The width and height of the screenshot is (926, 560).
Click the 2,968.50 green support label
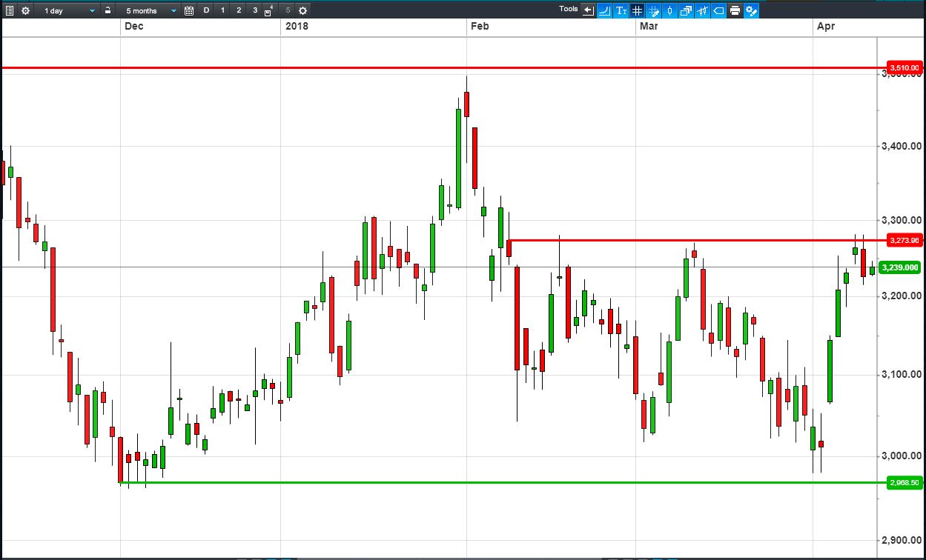click(904, 482)
